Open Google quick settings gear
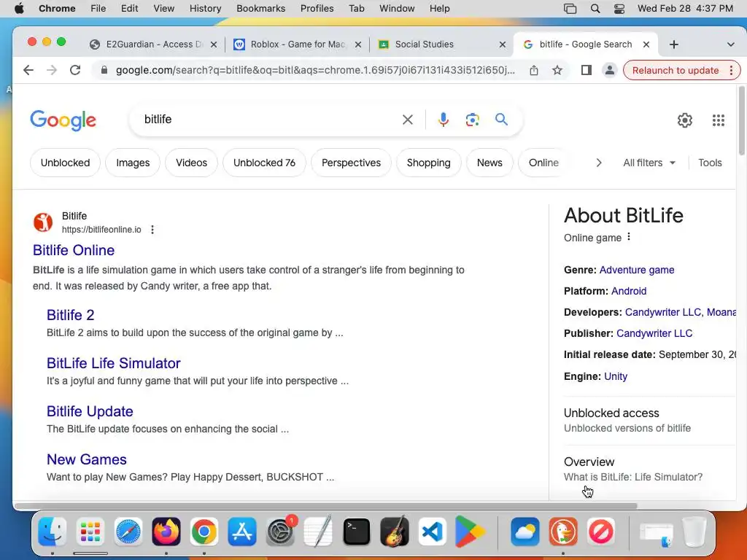Viewport: 747px width, 560px height. (684, 120)
